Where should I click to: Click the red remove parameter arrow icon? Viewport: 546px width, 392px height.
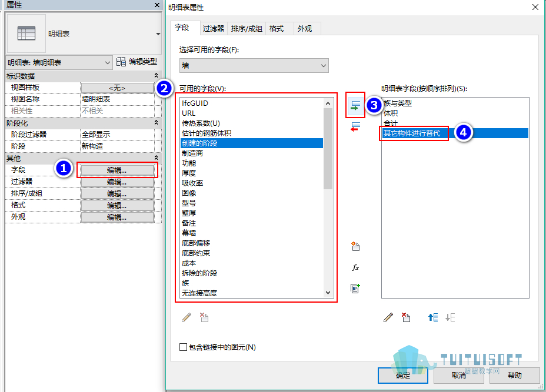coord(355,127)
